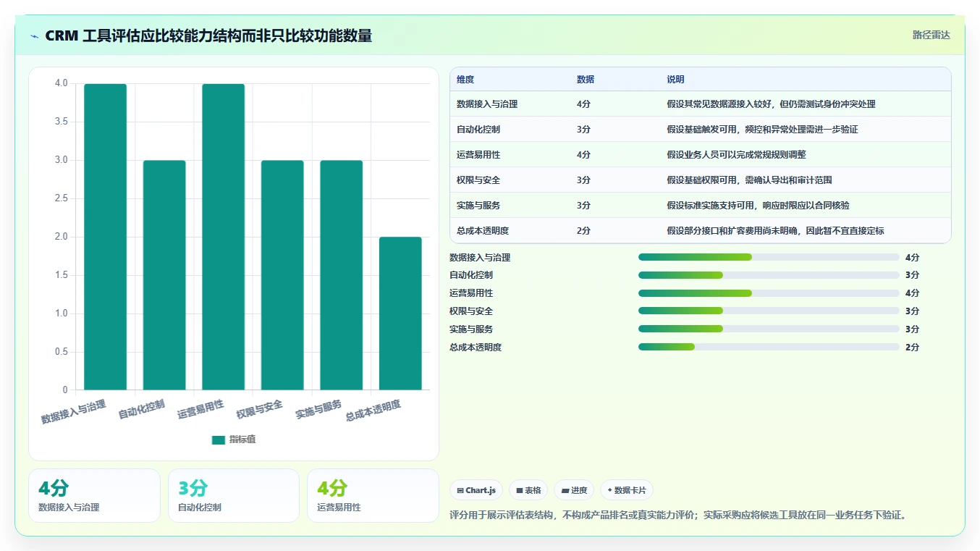Click the description 假设基础触发可用，频控和异常处理需进一步验证
Viewport: 980px width, 551px height.
point(762,130)
